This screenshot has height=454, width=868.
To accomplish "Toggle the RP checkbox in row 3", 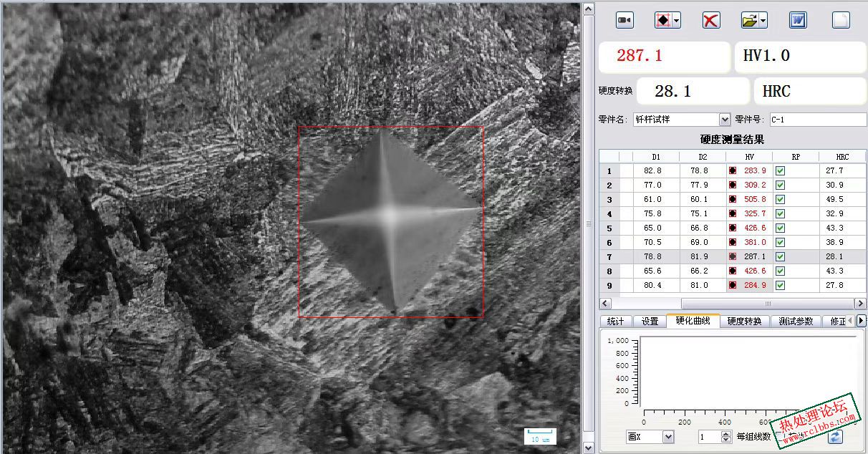I will 781,199.
